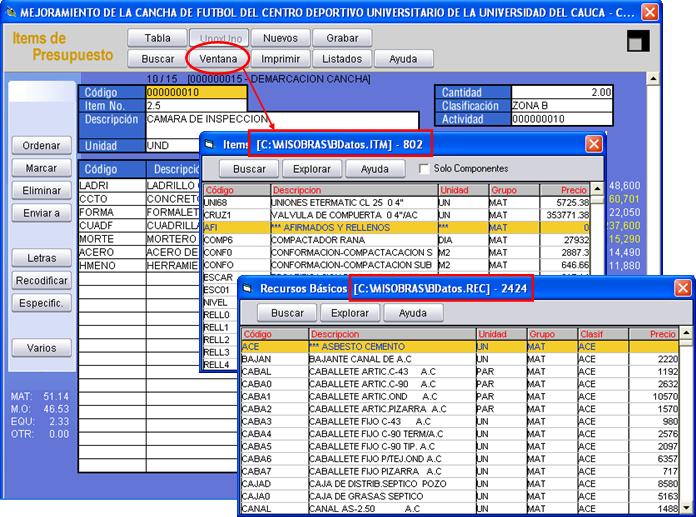The width and height of the screenshot is (696, 517).
Task: Click the Items window title icon
Action: point(210,144)
